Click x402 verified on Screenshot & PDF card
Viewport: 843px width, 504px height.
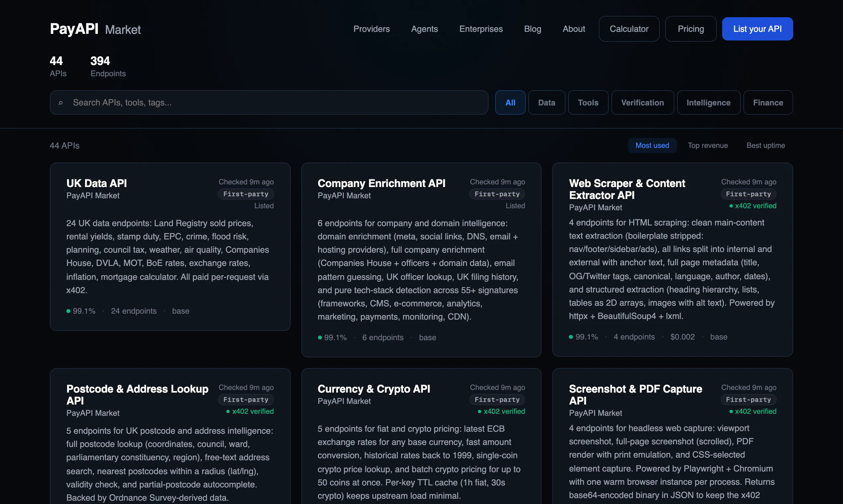click(753, 411)
